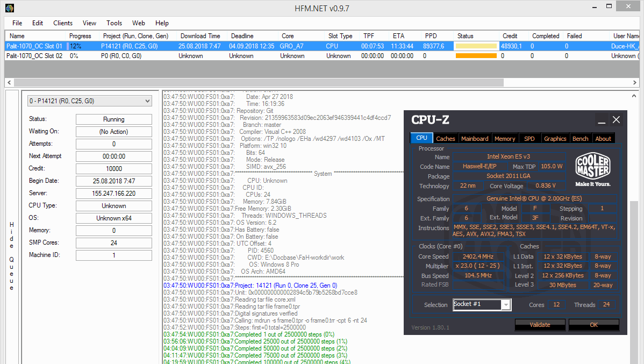Close the CPU-Z window
Screen dimensions: 644x364
pos(616,119)
